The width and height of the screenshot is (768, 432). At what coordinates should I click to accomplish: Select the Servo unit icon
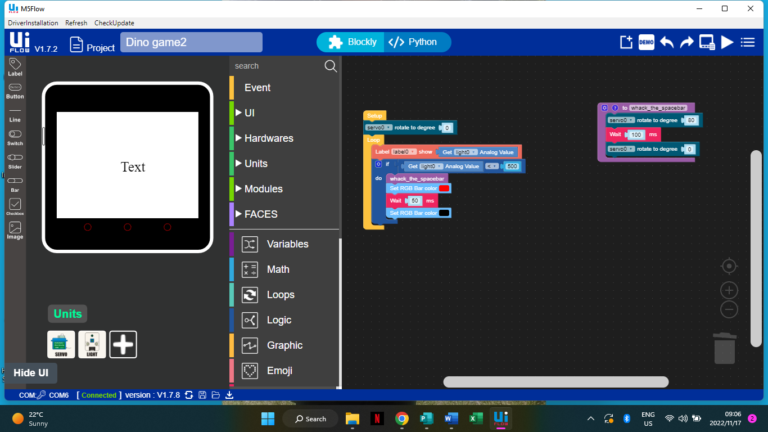click(x=62, y=344)
